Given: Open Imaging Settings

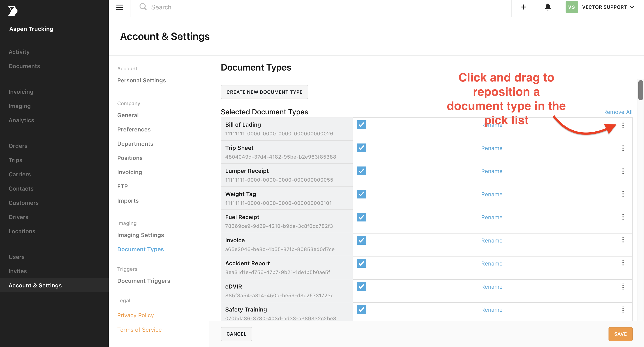Looking at the screenshot, I should point(140,235).
